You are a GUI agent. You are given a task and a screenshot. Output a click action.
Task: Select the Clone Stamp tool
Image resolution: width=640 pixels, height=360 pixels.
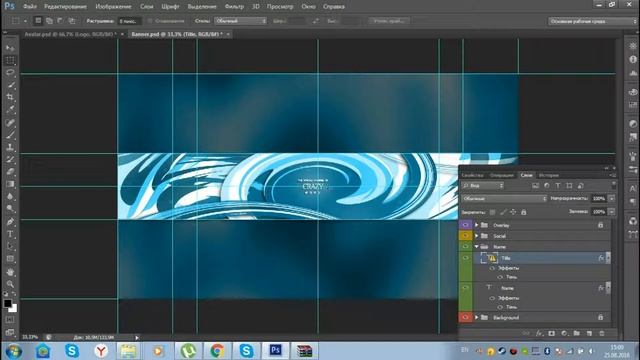[10, 147]
